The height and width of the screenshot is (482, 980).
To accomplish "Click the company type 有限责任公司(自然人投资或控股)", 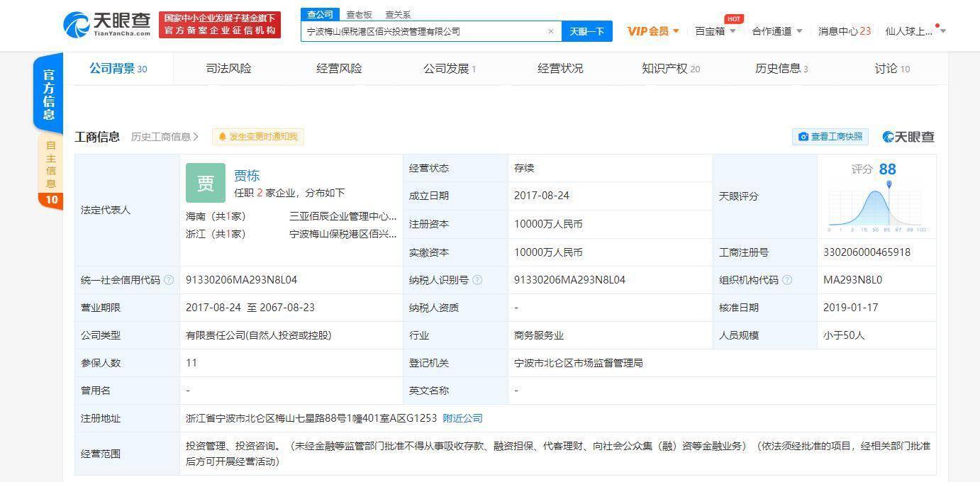I will pos(259,335).
